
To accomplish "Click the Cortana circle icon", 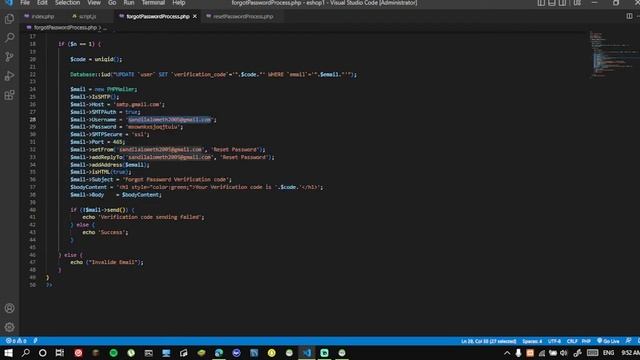I will pos(42,353).
